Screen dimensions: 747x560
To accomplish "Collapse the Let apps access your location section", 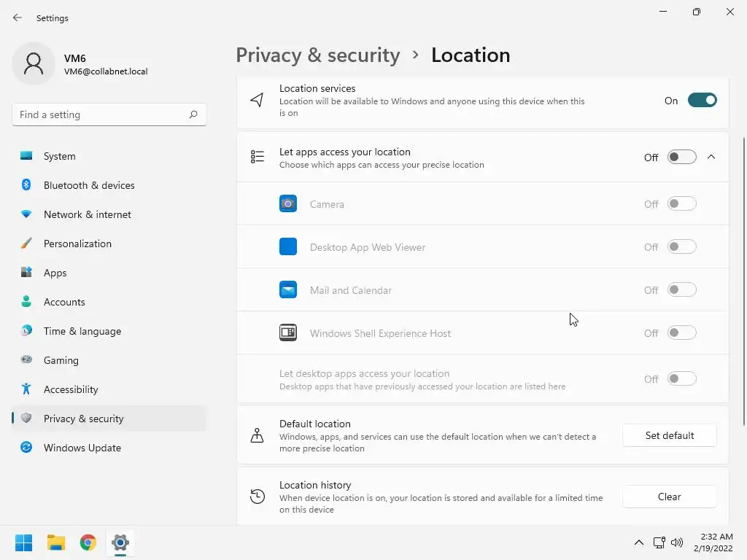I will (x=711, y=157).
